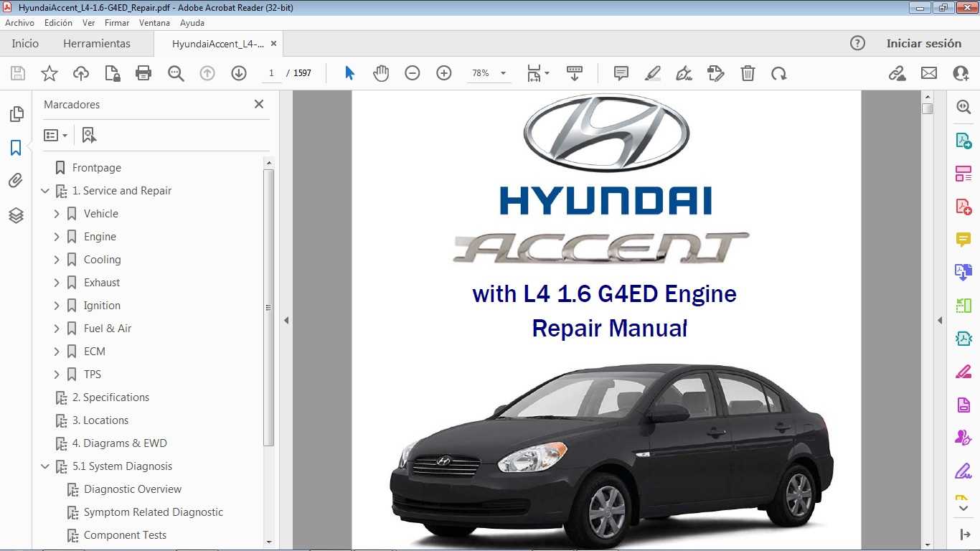Viewport: 980px width, 551px height.
Task: Click the find bookmark icon
Action: pyautogui.click(x=89, y=135)
